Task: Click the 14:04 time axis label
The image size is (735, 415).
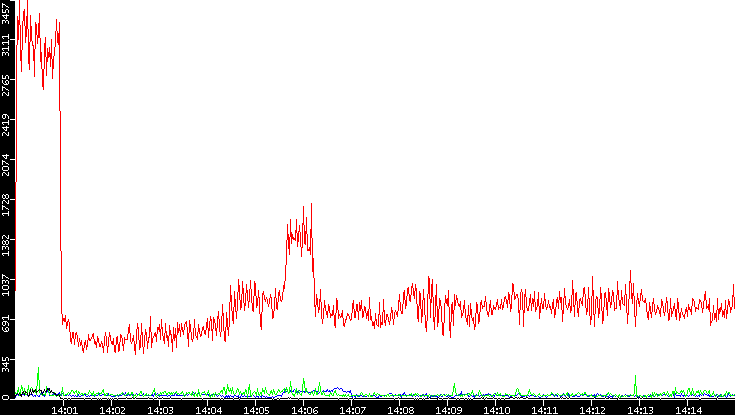Action: (208, 409)
